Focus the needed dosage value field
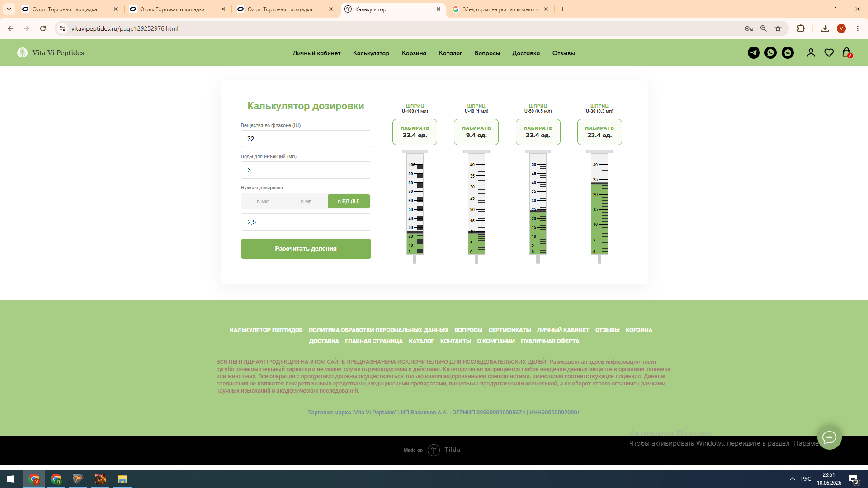This screenshot has width=868, height=488. [306, 222]
